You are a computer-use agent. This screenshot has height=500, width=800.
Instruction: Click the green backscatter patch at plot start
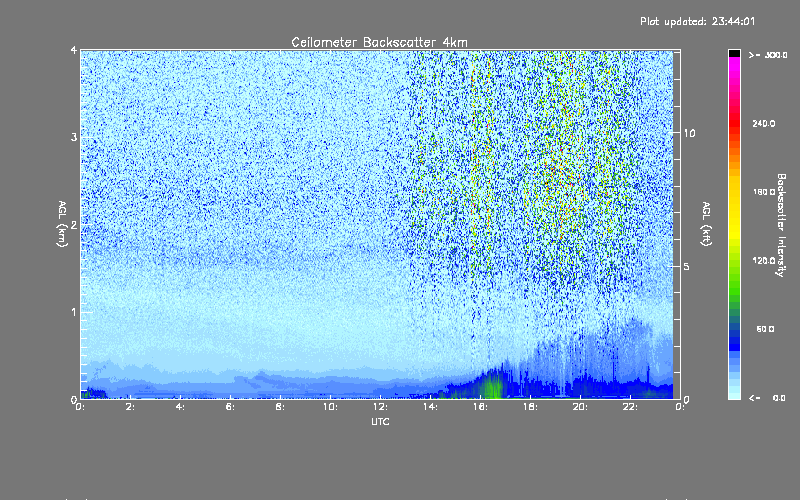pos(88,393)
